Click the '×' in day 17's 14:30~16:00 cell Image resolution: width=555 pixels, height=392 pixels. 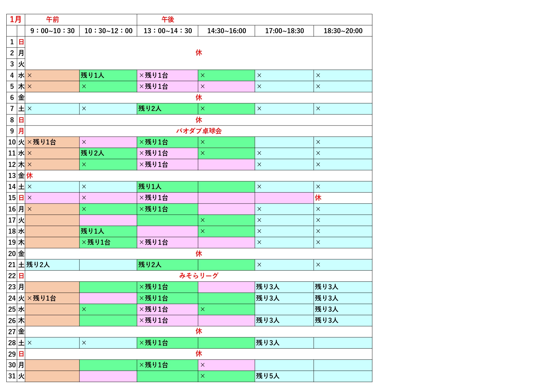pyautogui.click(x=203, y=220)
